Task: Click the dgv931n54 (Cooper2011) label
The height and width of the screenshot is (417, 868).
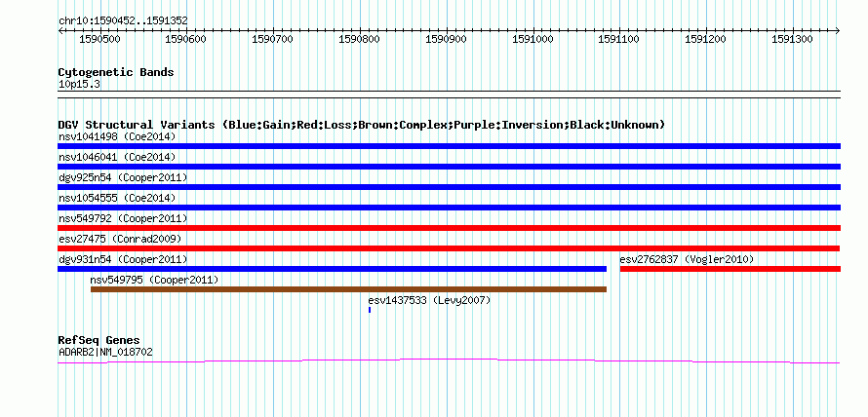Action: 123,259
